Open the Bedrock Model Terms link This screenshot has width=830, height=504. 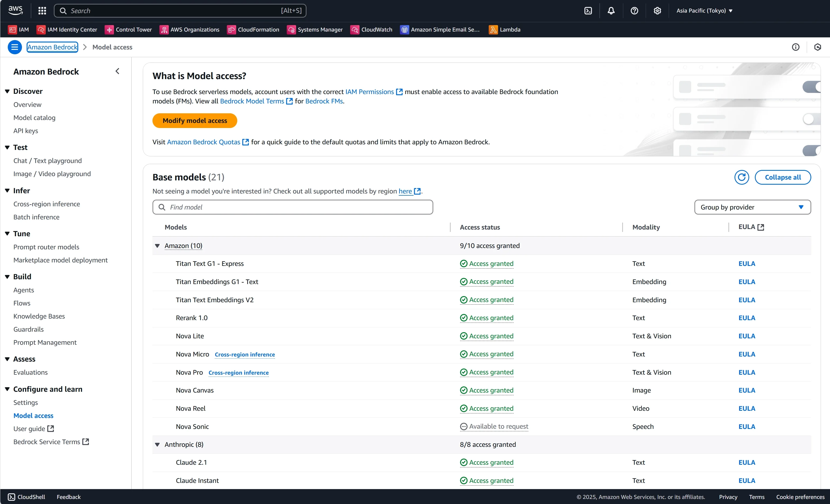pos(256,101)
